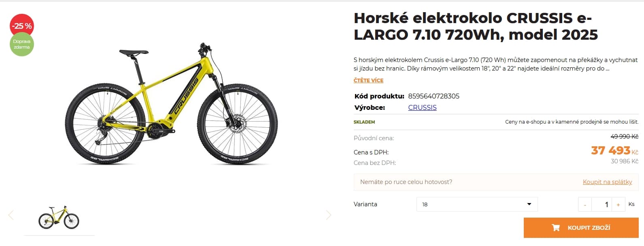Screen dimensions: 644x246
Task: Click the shopping cart icon on buy button
Action: coord(556,227)
